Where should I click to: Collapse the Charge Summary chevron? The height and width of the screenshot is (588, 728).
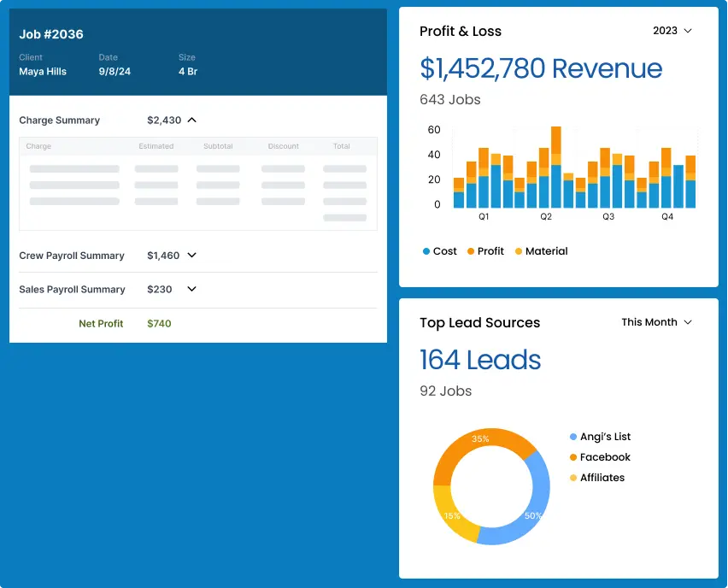192,121
